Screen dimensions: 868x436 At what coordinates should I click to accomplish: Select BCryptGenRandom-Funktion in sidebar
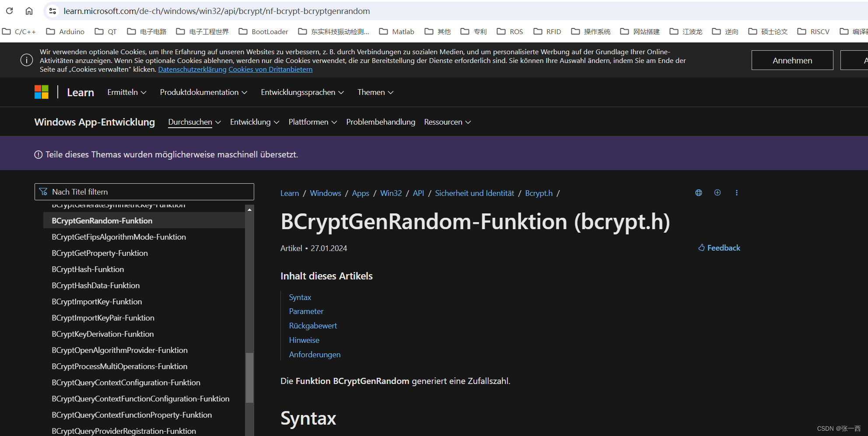(144, 221)
